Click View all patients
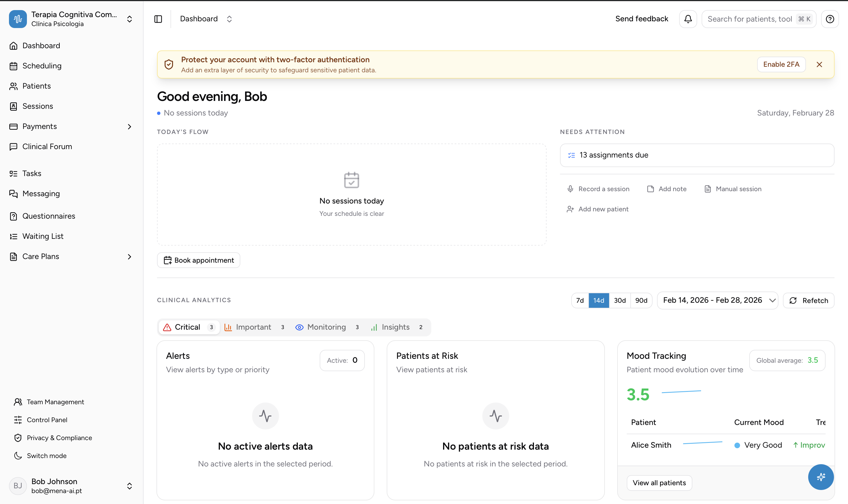 [659, 483]
